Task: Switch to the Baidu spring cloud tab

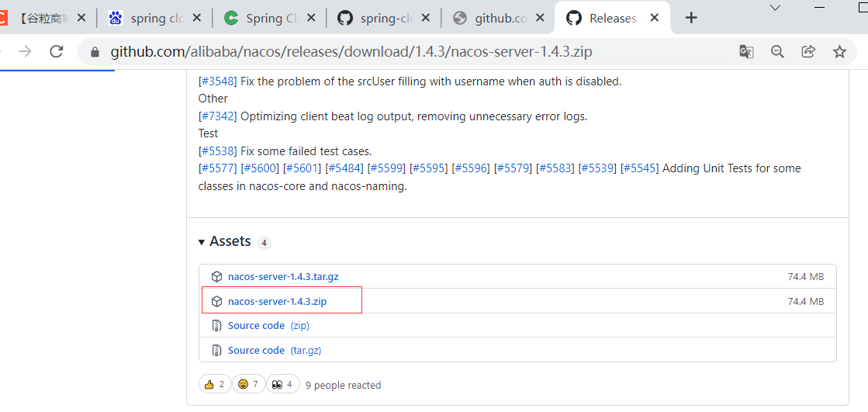Action: (x=155, y=18)
